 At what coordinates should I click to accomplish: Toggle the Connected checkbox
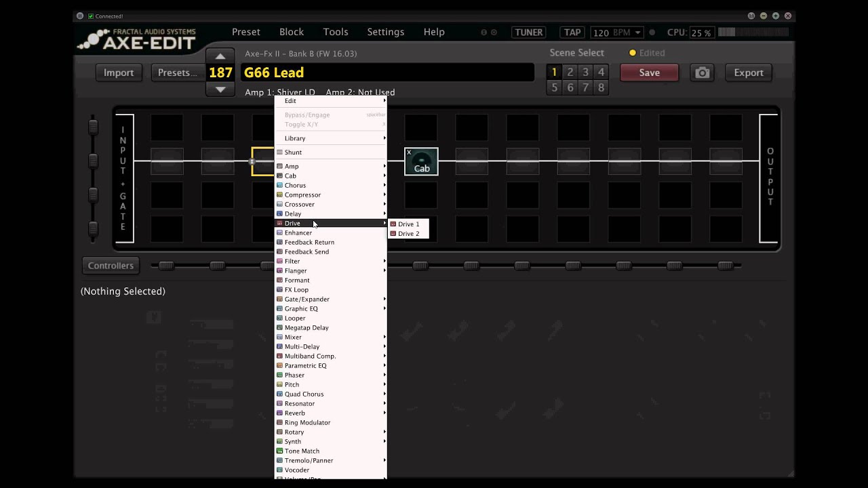coord(91,16)
